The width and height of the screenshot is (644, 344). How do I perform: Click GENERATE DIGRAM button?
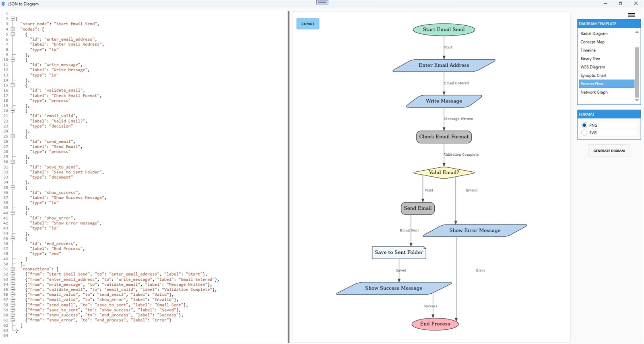[609, 150]
